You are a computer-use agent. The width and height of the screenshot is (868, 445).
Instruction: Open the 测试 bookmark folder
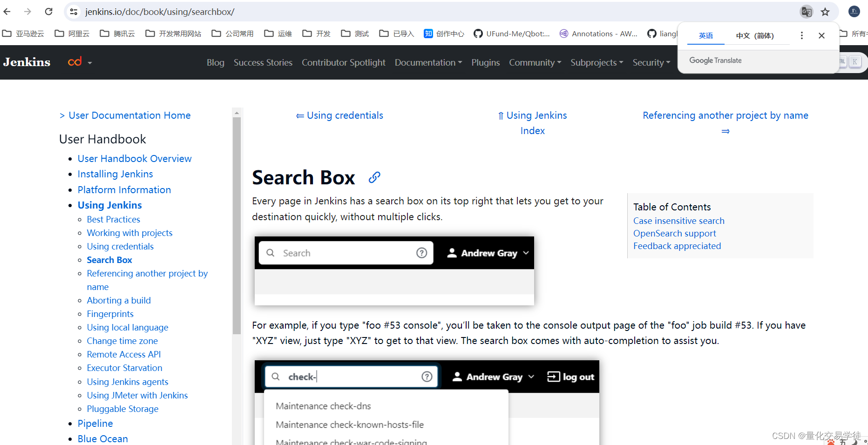[355, 34]
